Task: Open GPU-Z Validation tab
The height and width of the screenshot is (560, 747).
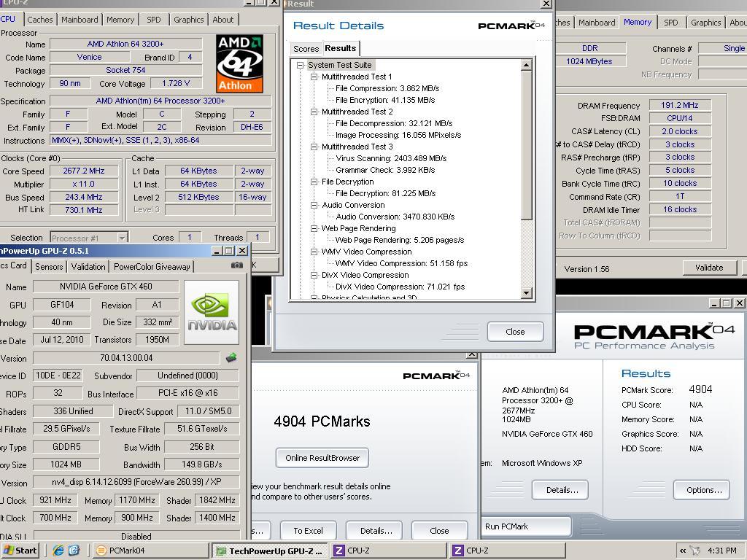Action: tap(88, 267)
